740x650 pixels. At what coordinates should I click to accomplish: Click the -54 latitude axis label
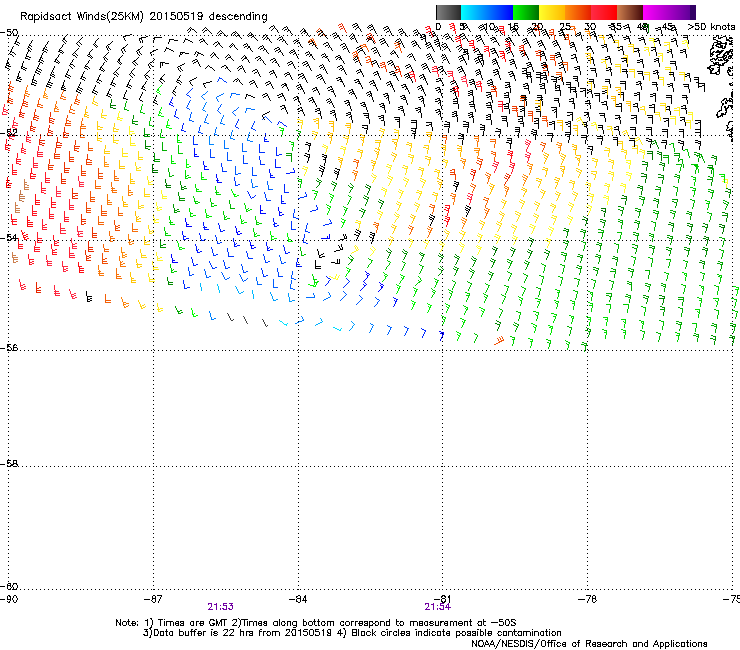(x=9, y=237)
